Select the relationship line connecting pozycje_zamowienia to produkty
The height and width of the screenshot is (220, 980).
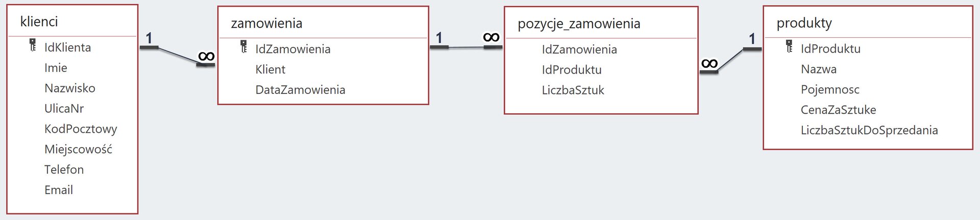[730, 60]
